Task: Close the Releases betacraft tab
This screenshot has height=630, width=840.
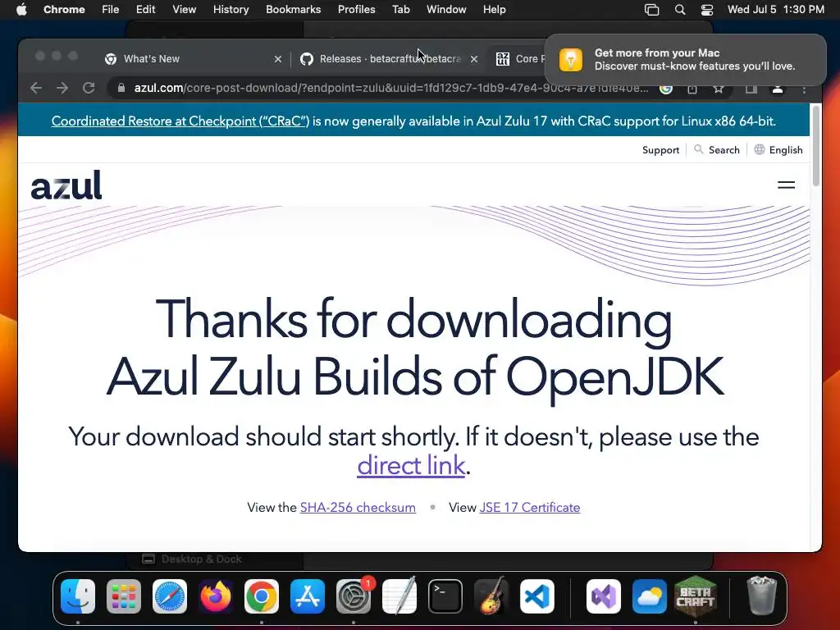Action: (473, 59)
